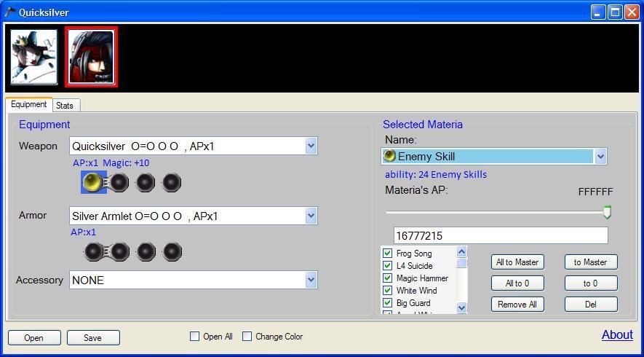Uncheck the L4 Suicide enemy skill

coord(387,266)
